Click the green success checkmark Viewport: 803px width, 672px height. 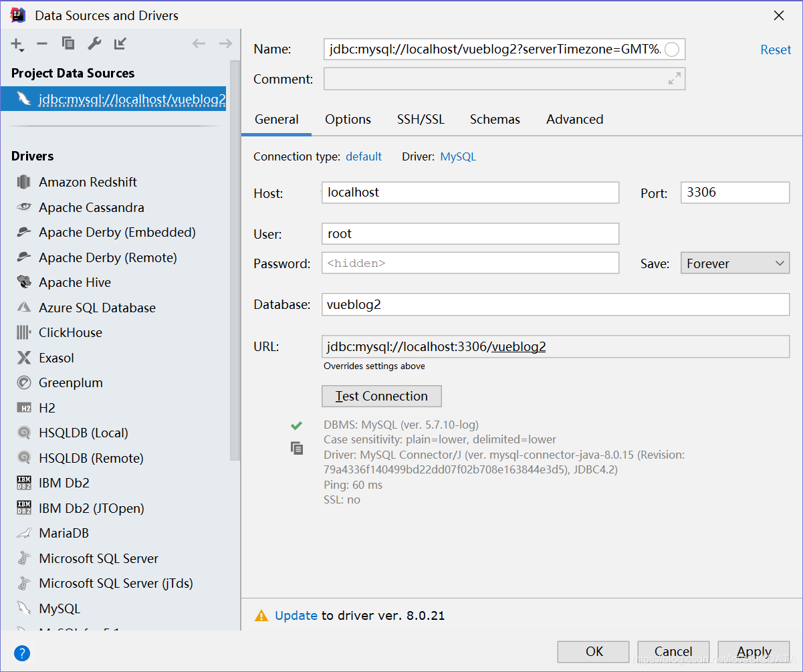(x=296, y=425)
